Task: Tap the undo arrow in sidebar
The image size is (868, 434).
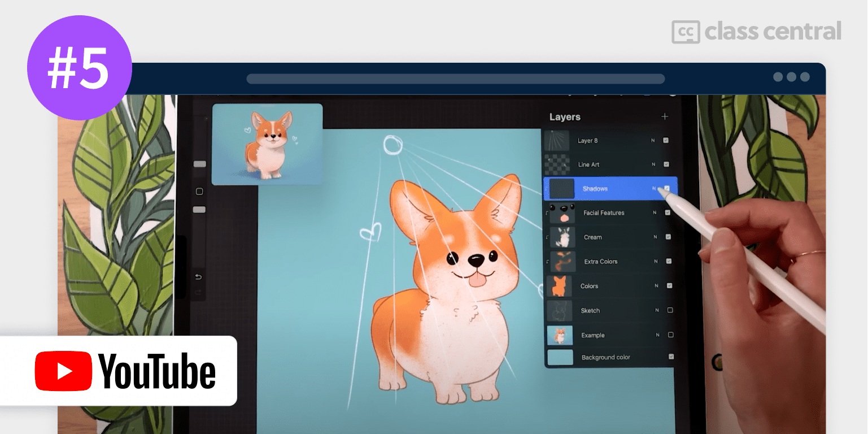Action: pos(198,277)
